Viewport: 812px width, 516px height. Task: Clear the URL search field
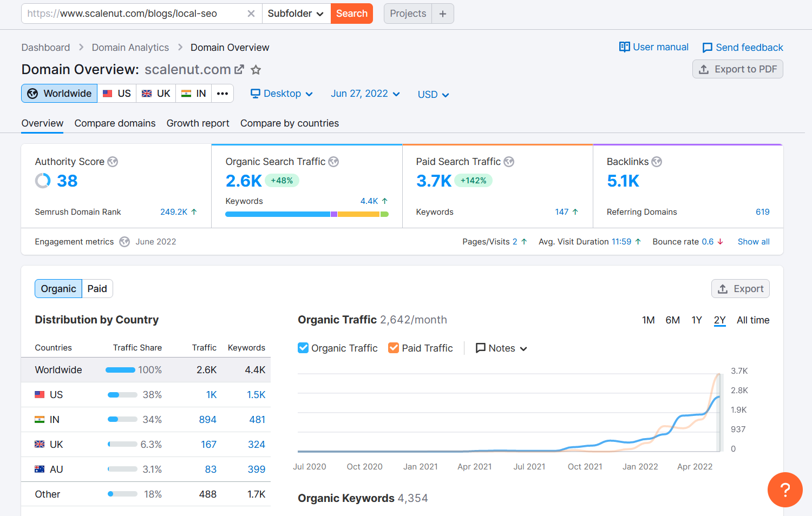click(x=251, y=14)
